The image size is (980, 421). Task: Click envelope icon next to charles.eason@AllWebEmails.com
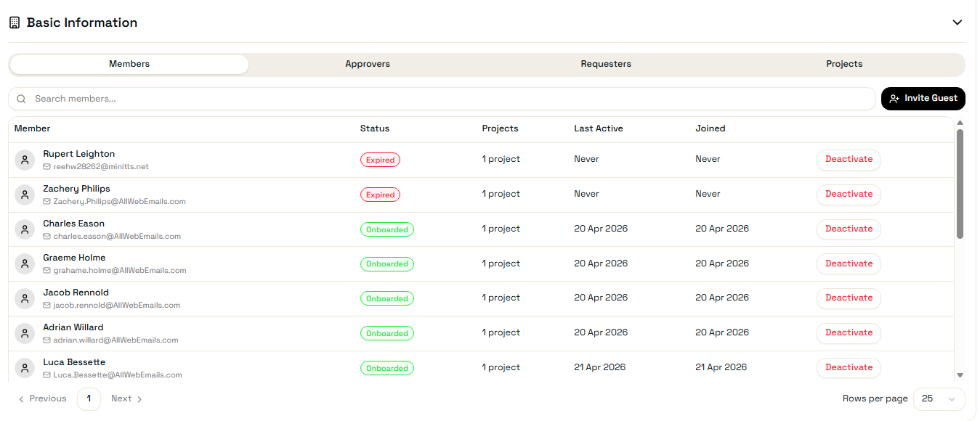(x=47, y=237)
